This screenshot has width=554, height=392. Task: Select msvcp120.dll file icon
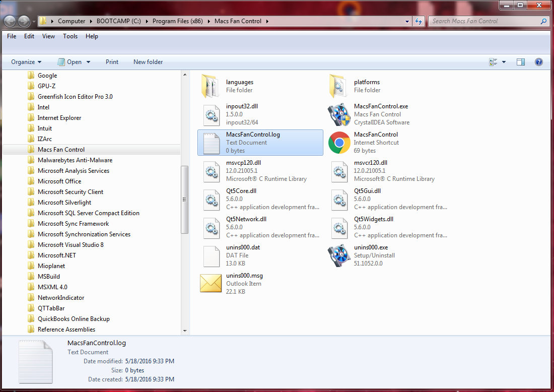pos(212,171)
